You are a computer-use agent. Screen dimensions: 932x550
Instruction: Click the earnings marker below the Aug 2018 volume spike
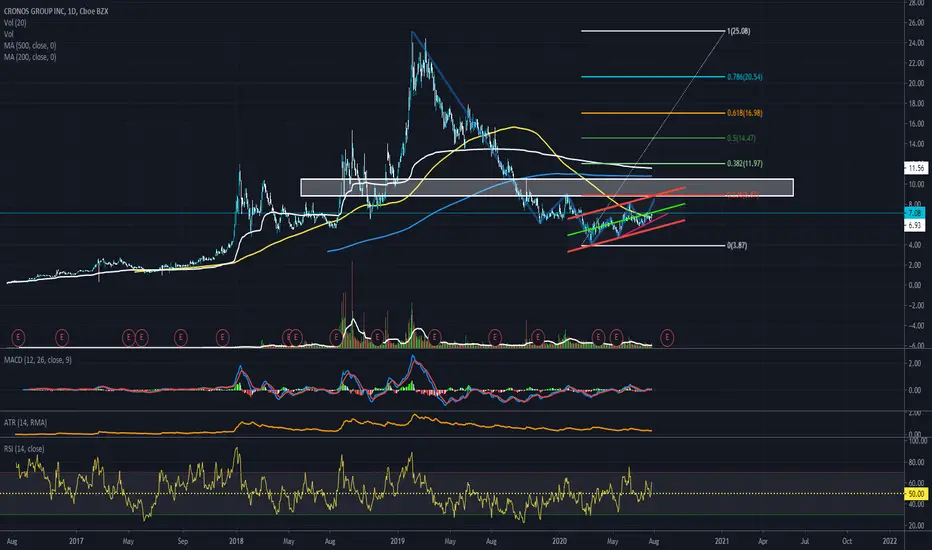pyautogui.click(x=336, y=338)
